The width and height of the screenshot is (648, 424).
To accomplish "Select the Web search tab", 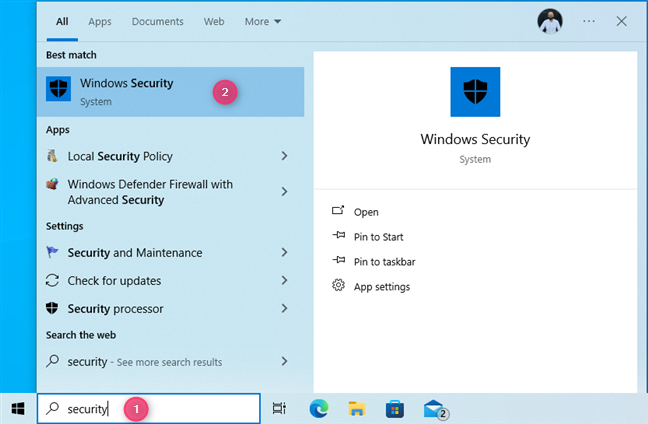I will click(x=214, y=21).
